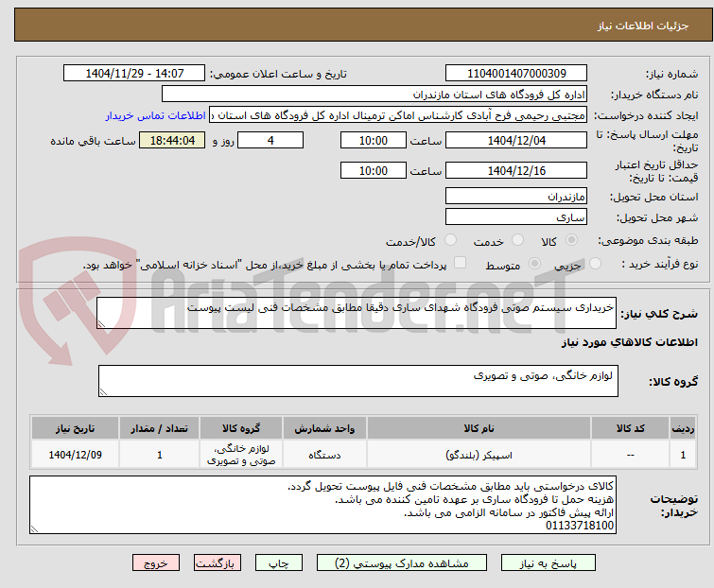This screenshot has height=588, width=714.
Task: Click the دستگاه unit cell
Action: pos(324,455)
